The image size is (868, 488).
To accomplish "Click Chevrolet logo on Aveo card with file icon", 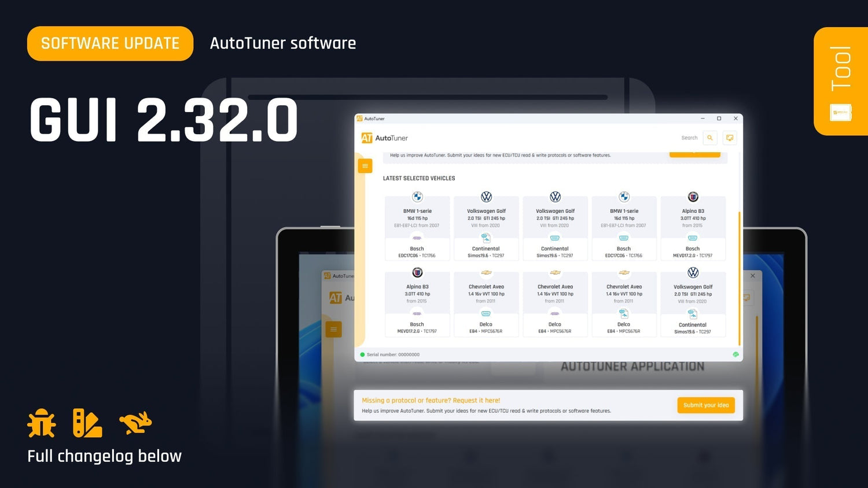I will click(x=624, y=272).
